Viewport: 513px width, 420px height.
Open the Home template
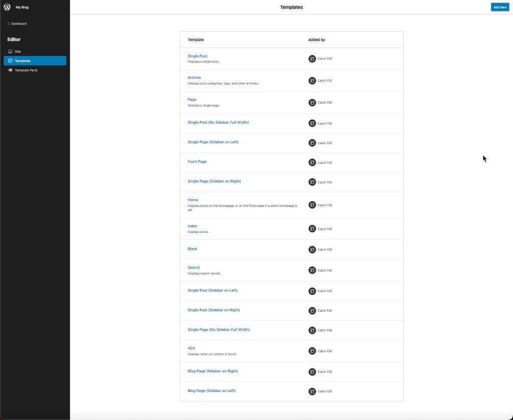point(192,199)
